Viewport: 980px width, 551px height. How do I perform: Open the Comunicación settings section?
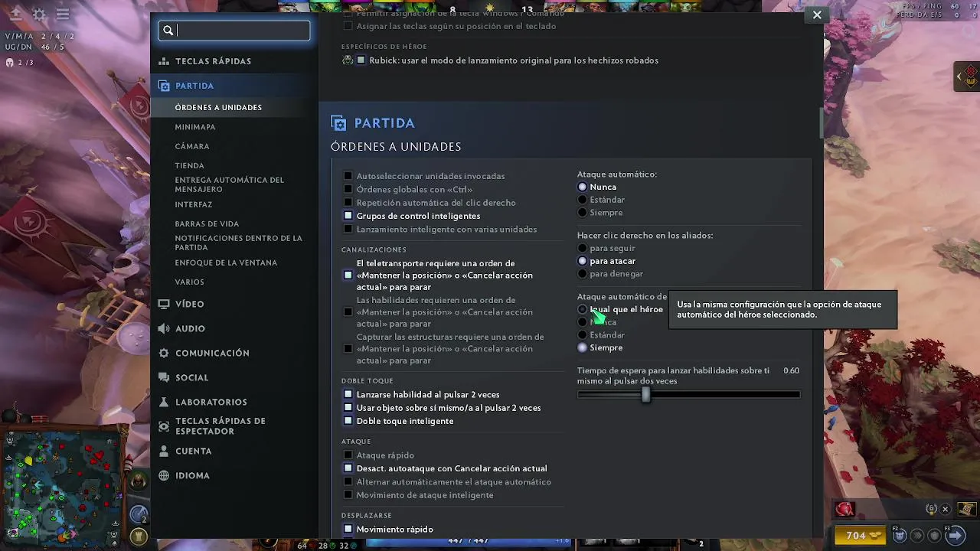(x=212, y=353)
